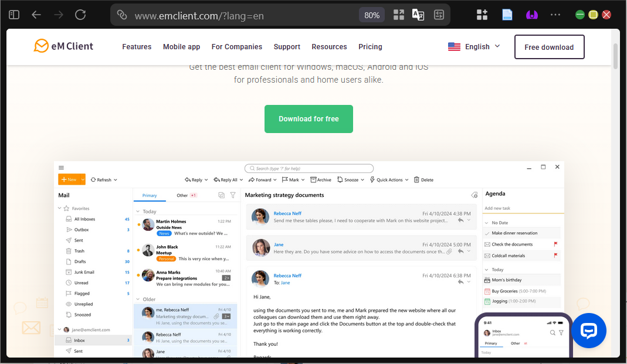Viewport: 627px width, 364px height.
Task: Collapse the jane@emclient.com account
Action: 60,329
